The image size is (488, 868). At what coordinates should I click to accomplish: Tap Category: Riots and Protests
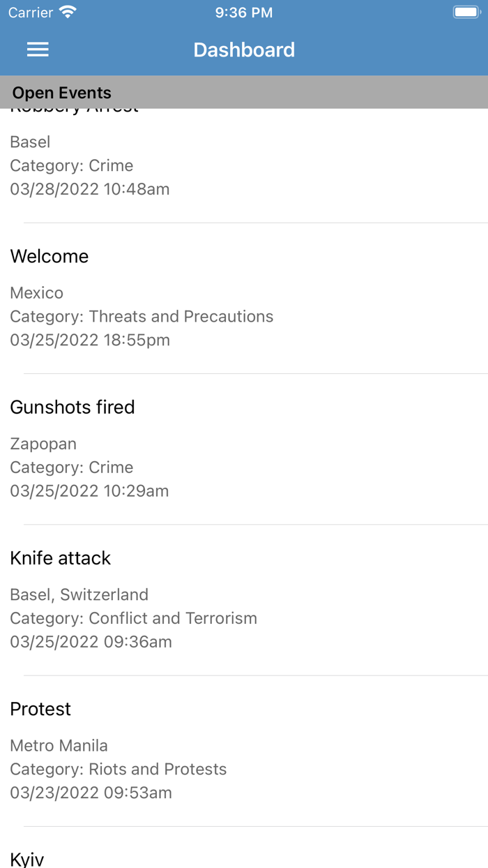pos(118,769)
